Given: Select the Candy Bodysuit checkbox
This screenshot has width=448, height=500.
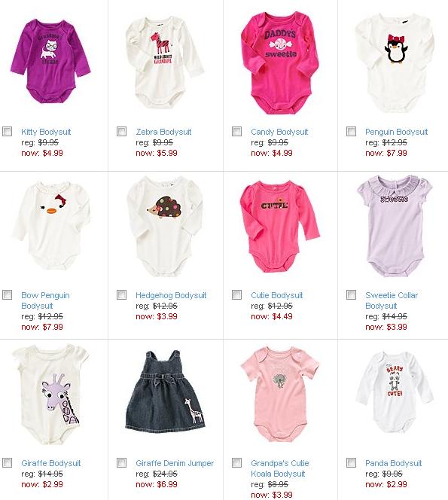Looking at the screenshot, I should point(236,131).
